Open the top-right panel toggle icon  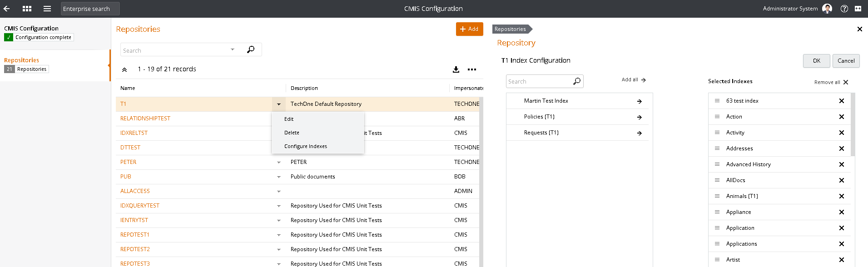pos(858,9)
